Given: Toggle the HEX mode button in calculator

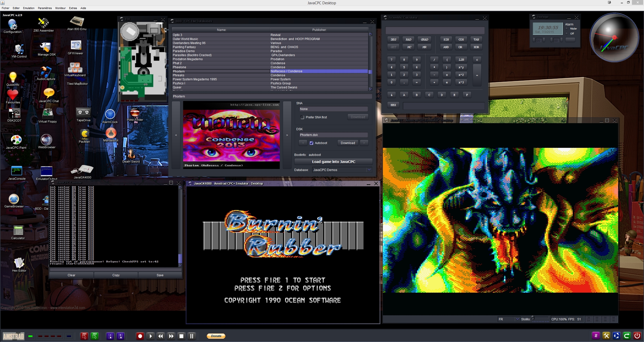Looking at the screenshot, I should click(393, 105).
